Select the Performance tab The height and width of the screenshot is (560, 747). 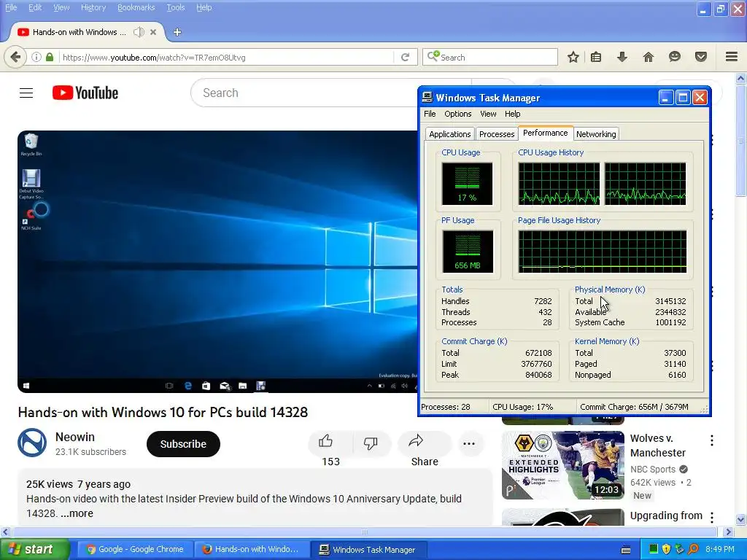click(x=546, y=133)
